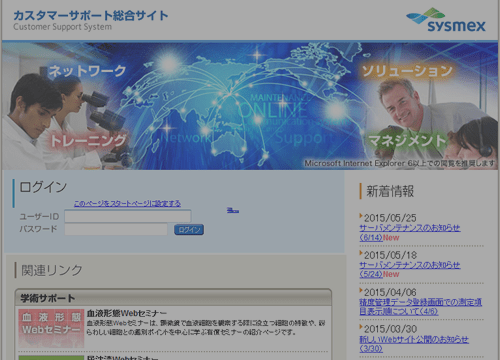Click the ネットワーク banner label
The height and width of the screenshot is (360, 500).
coord(87,71)
